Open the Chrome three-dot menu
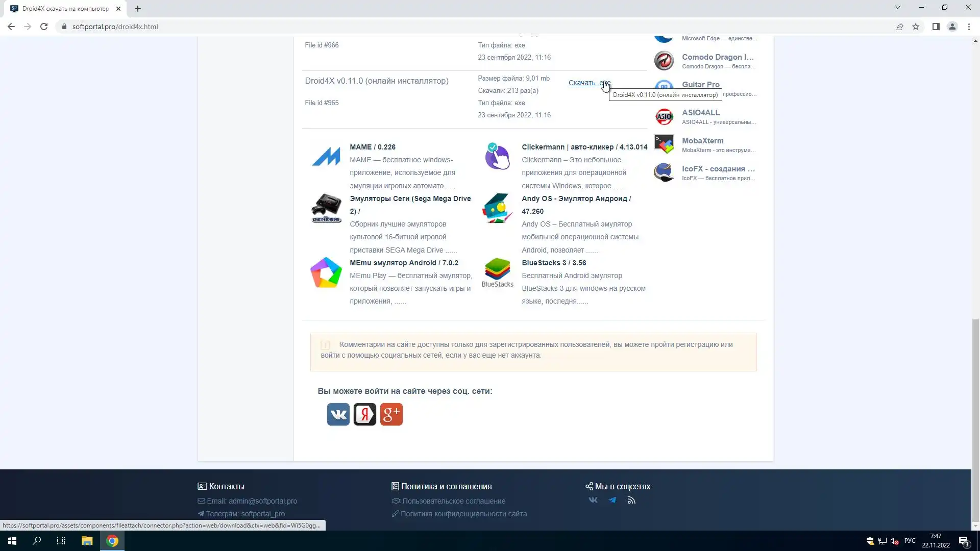Image resolution: width=980 pixels, height=551 pixels. [x=969, y=27]
